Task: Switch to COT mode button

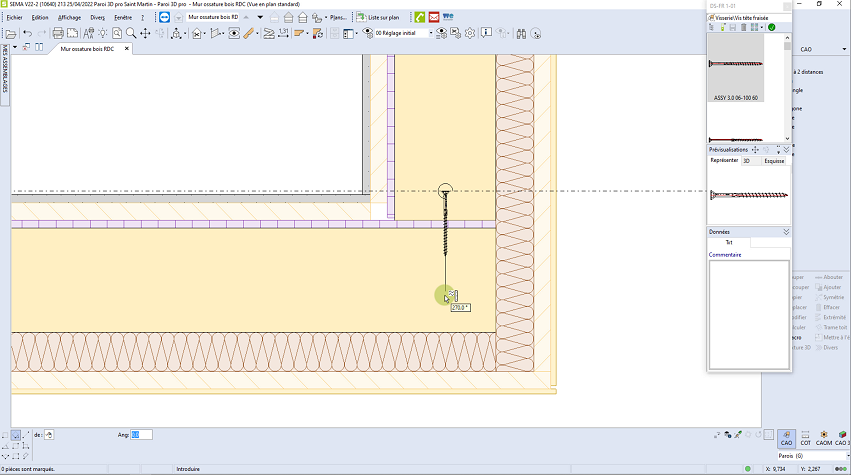Action: [805, 438]
